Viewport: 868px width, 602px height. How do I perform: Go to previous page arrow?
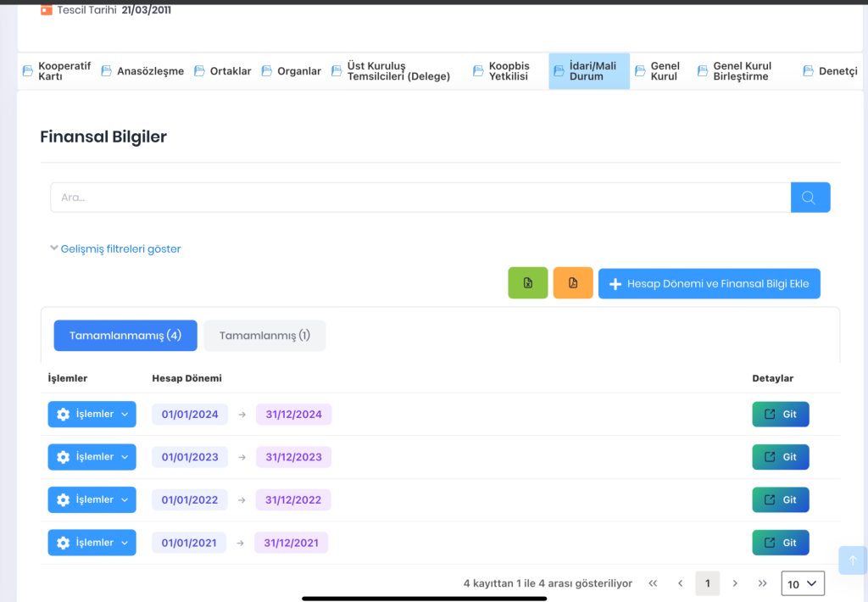[x=681, y=583]
